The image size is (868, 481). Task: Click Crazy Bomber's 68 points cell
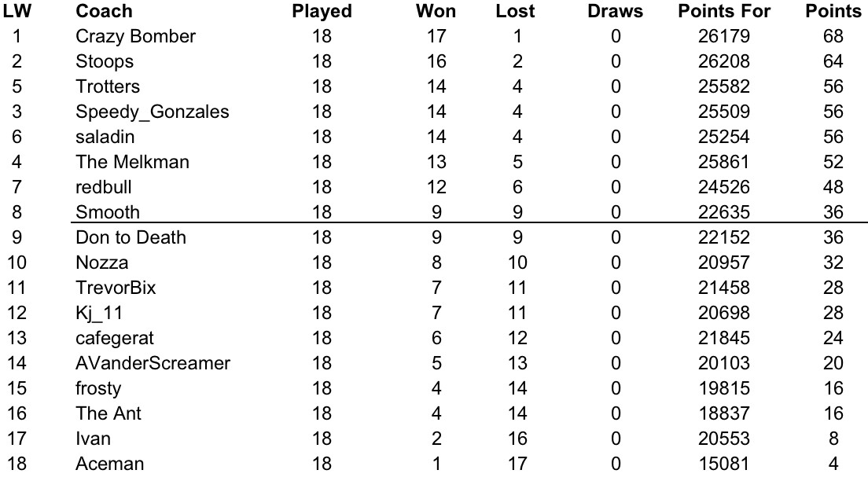pyautogui.click(x=833, y=36)
